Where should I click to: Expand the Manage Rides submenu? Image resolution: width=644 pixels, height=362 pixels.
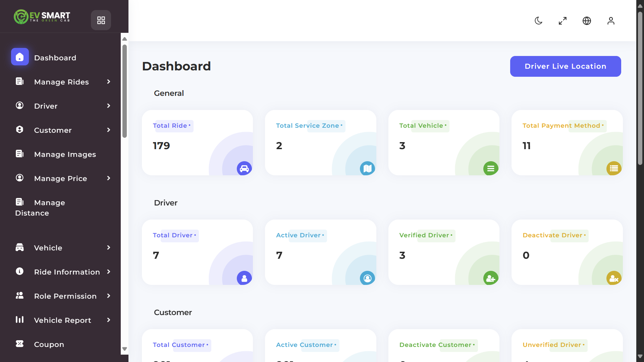click(x=62, y=82)
